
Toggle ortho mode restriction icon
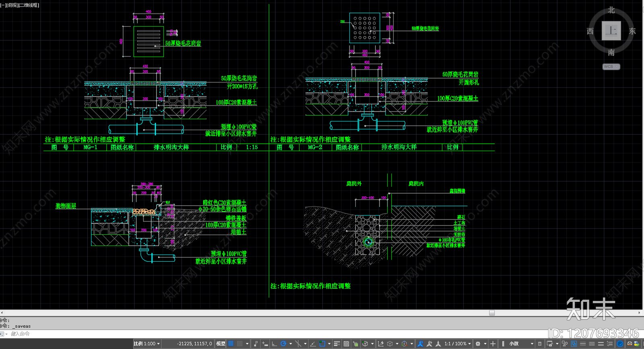pos(274,344)
